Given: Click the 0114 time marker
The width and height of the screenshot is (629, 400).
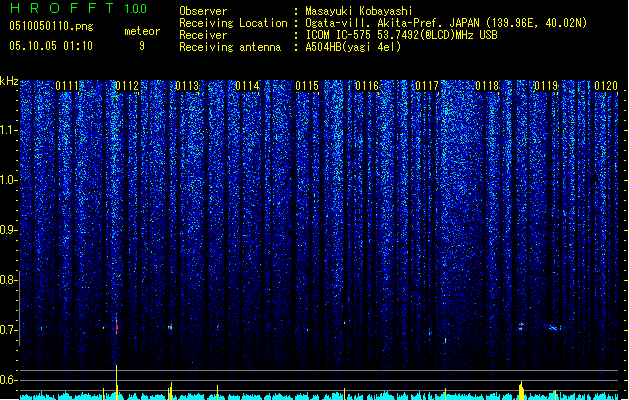Looking at the screenshot, I should 247,86.
